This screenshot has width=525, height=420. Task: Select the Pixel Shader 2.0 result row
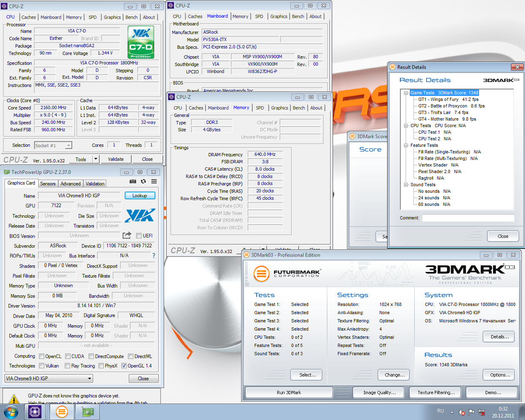[x=440, y=171]
